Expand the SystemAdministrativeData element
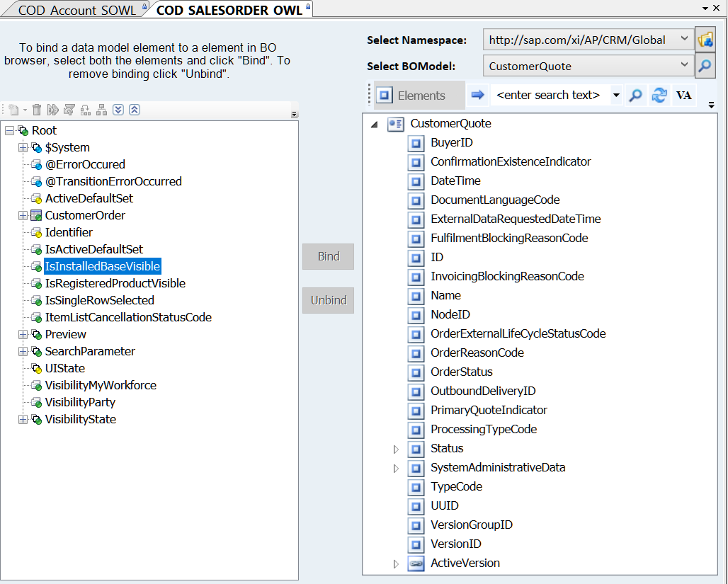728x584 pixels. pos(396,468)
